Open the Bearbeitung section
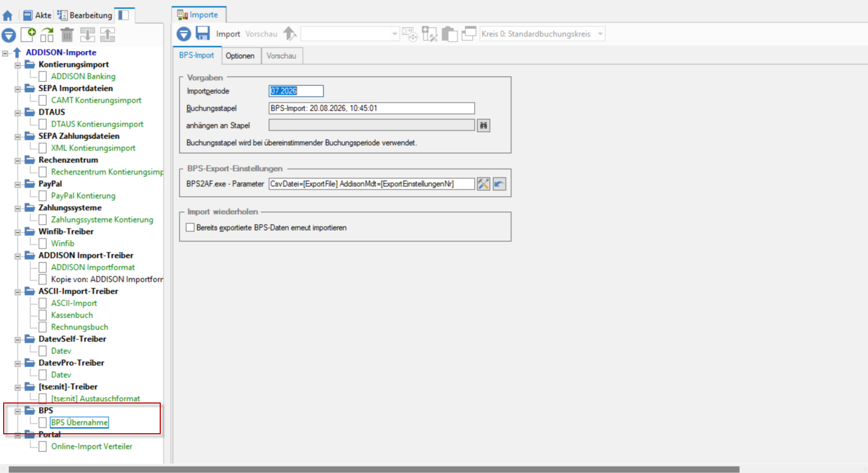The image size is (868, 473). click(85, 15)
